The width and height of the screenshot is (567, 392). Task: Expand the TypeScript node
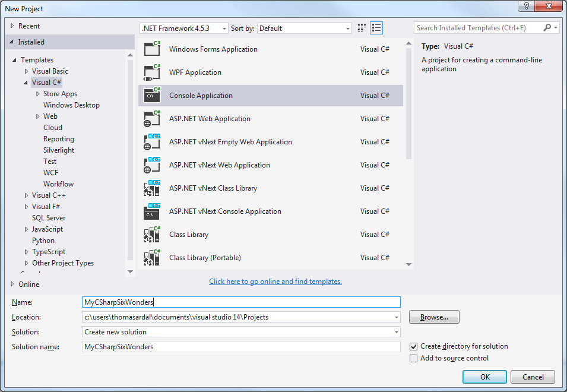pos(26,252)
